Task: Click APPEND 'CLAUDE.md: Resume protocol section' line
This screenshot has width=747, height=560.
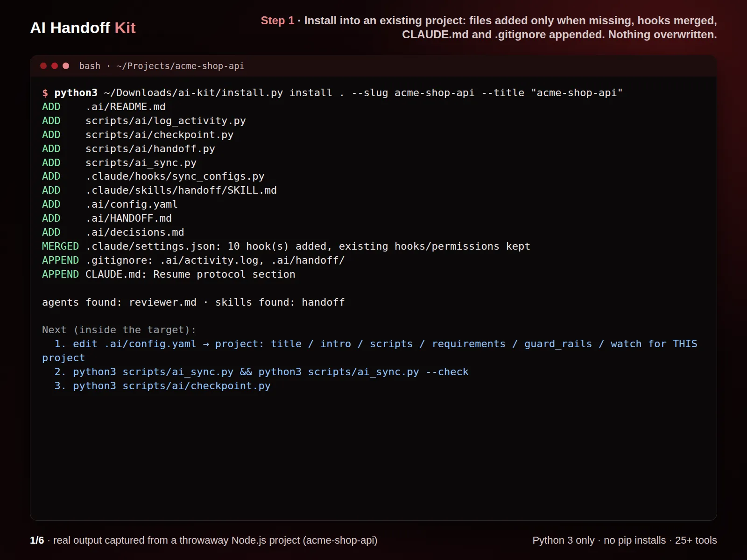Action: pyautogui.click(x=169, y=274)
